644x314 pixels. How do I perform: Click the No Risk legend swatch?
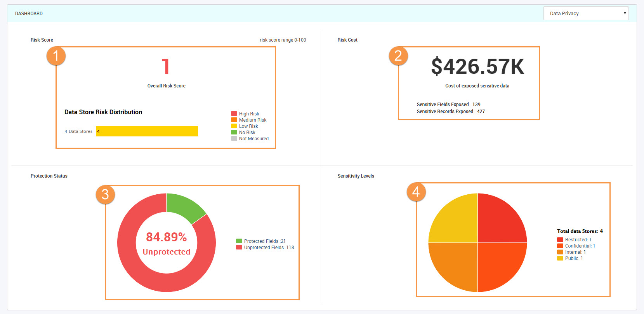pyautogui.click(x=234, y=132)
